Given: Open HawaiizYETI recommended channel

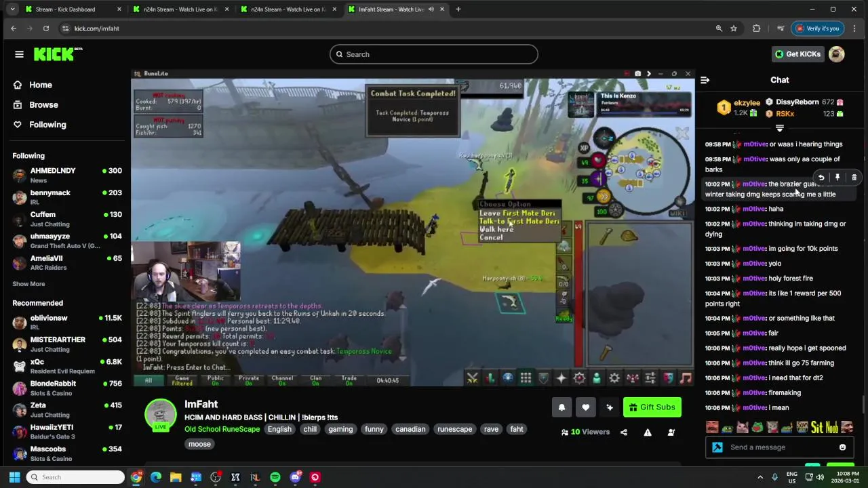Looking at the screenshot, I should coord(66,432).
